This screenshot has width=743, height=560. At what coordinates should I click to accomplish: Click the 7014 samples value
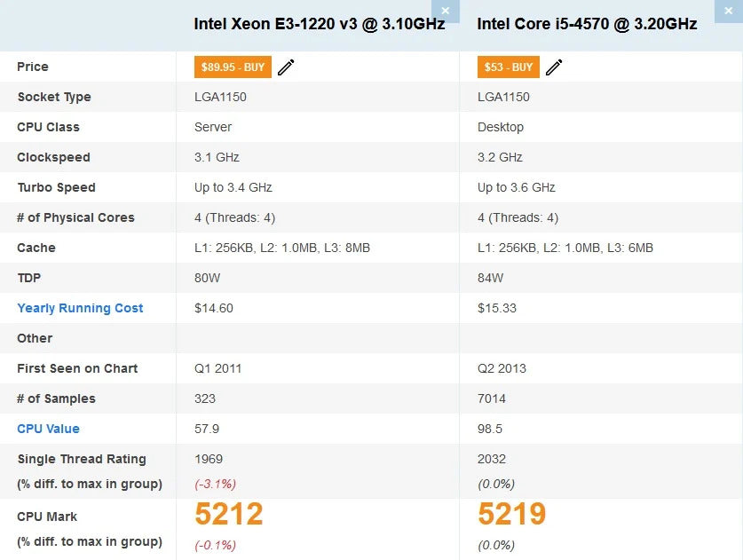(x=492, y=398)
